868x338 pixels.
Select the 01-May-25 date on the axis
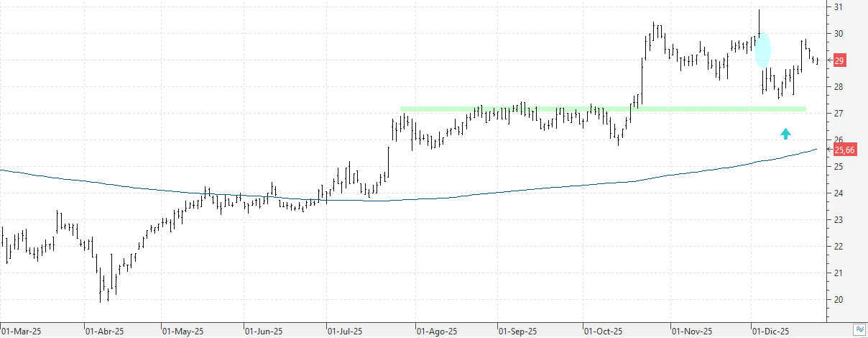click(183, 332)
